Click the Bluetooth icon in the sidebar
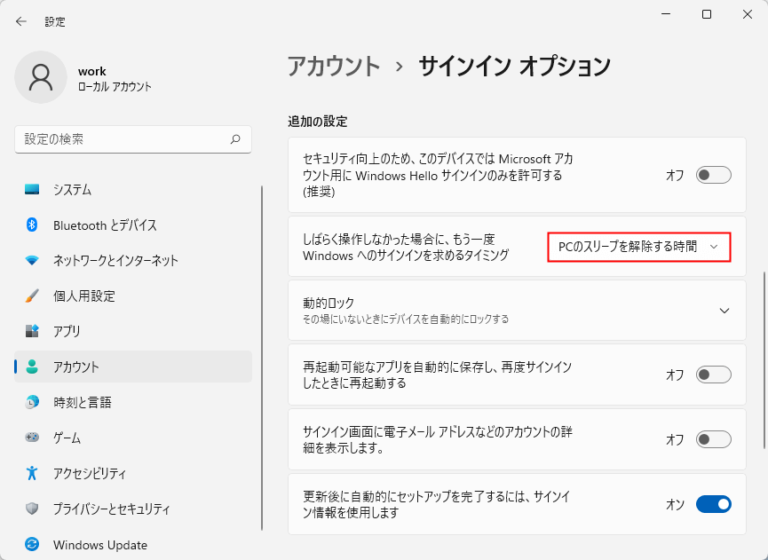The width and height of the screenshot is (768, 560). (x=32, y=225)
